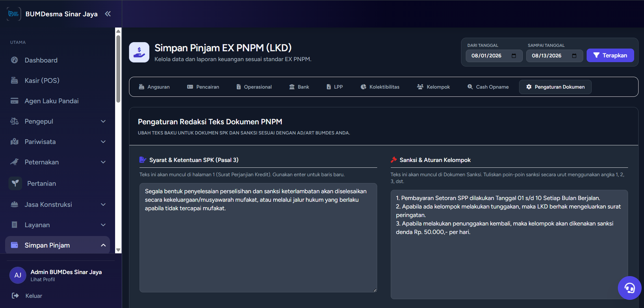Screen dimensions: 644x308
Task: Collapse the Simpan Pinjam submenu chevron
Action: pyautogui.click(x=103, y=245)
